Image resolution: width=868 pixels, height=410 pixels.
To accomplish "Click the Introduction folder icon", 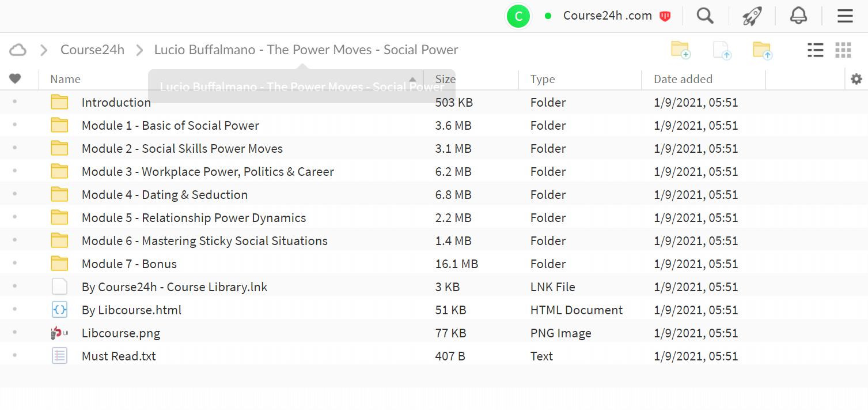I will click(59, 102).
